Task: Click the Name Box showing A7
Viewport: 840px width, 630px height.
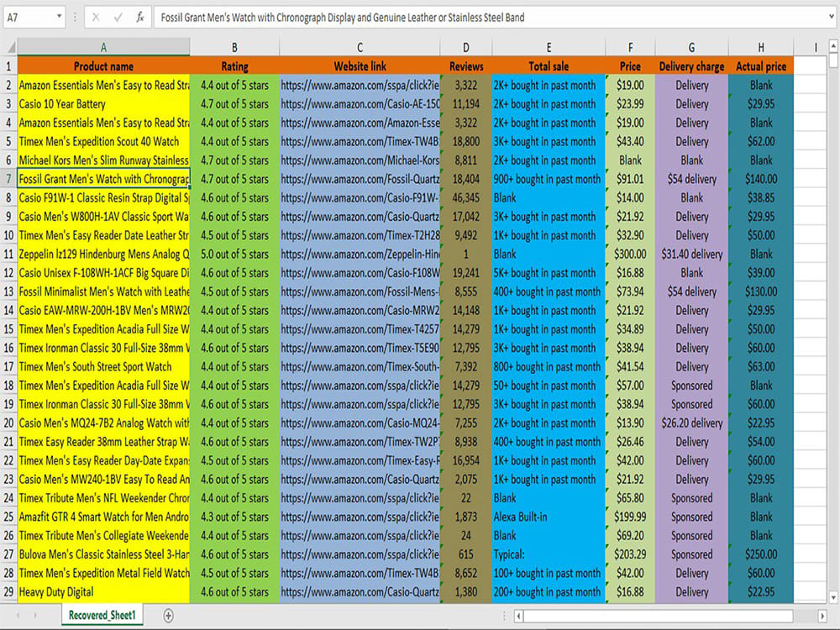Action: [x=29, y=18]
